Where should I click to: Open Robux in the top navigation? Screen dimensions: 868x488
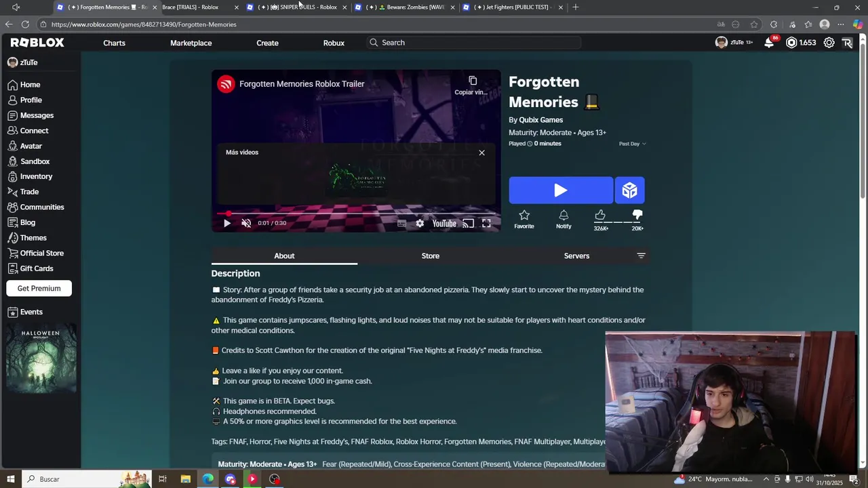coord(334,43)
